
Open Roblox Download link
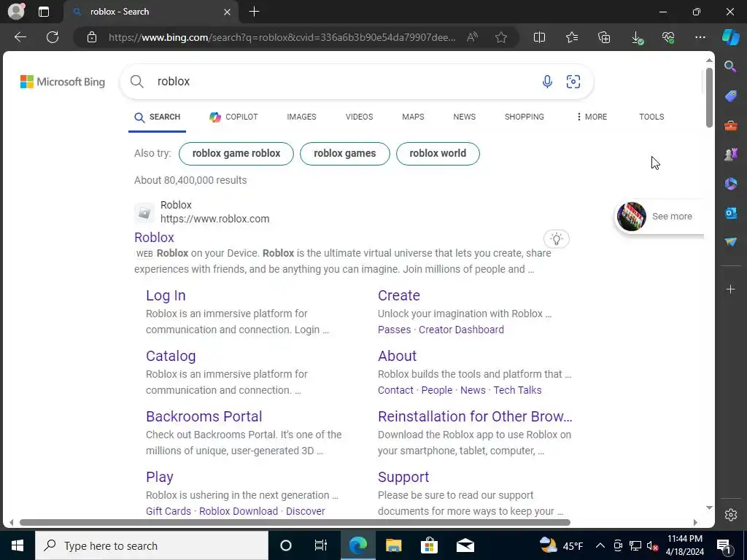pyautogui.click(x=239, y=511)
